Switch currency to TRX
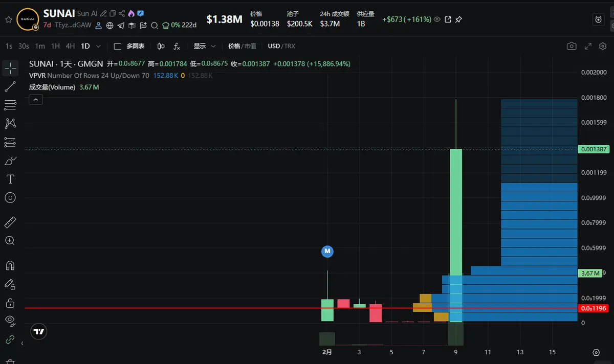Screen dimensions: 614x364 click(290, 46)
